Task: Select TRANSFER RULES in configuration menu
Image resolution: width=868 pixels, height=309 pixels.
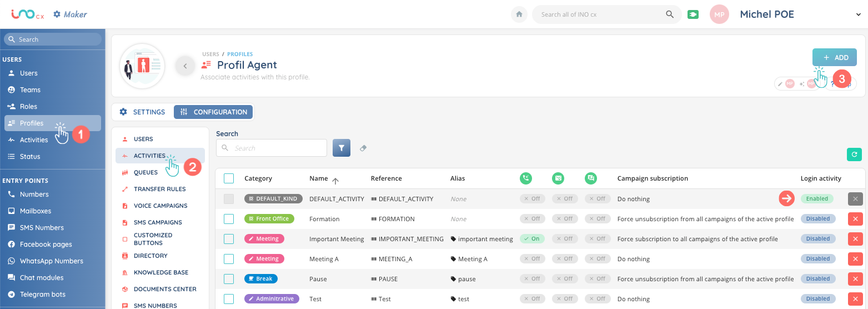Action: pyautogui.click(x=159, y=189)
